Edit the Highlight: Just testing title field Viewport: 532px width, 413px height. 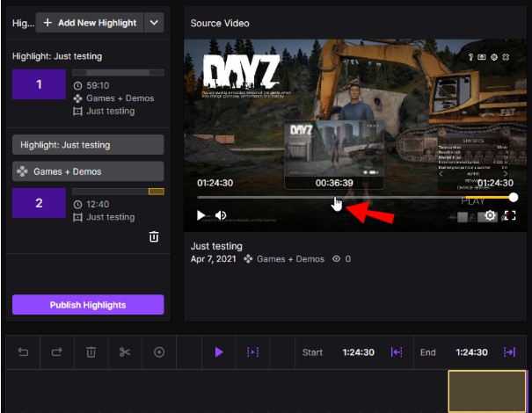pyautogui.click(x=88, y=145)
